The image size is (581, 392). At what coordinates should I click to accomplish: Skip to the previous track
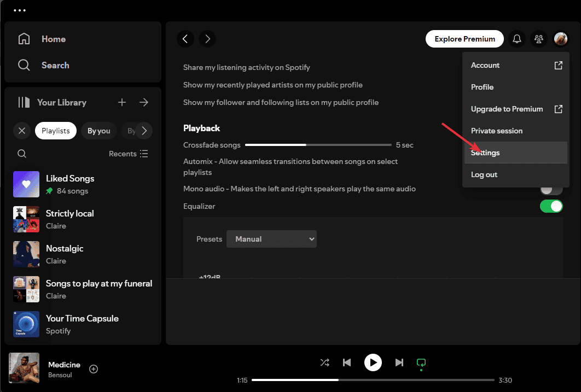[x=347, y=362]
